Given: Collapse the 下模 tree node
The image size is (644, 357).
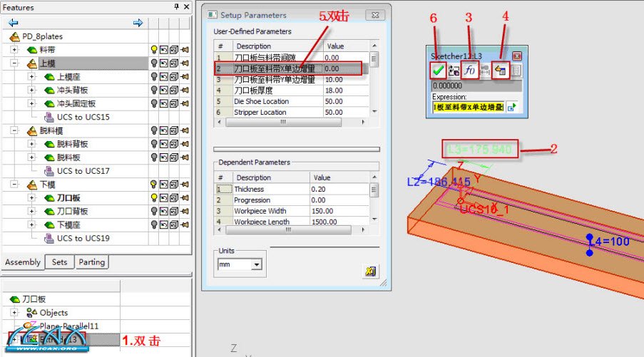Looking at the screenshot, I should 14,185.
